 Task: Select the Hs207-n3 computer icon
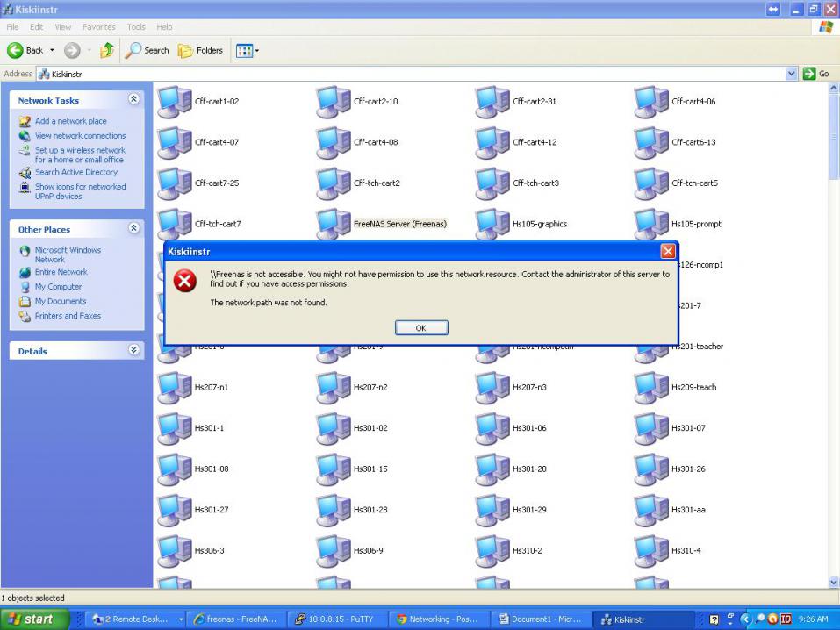[492, 387]
